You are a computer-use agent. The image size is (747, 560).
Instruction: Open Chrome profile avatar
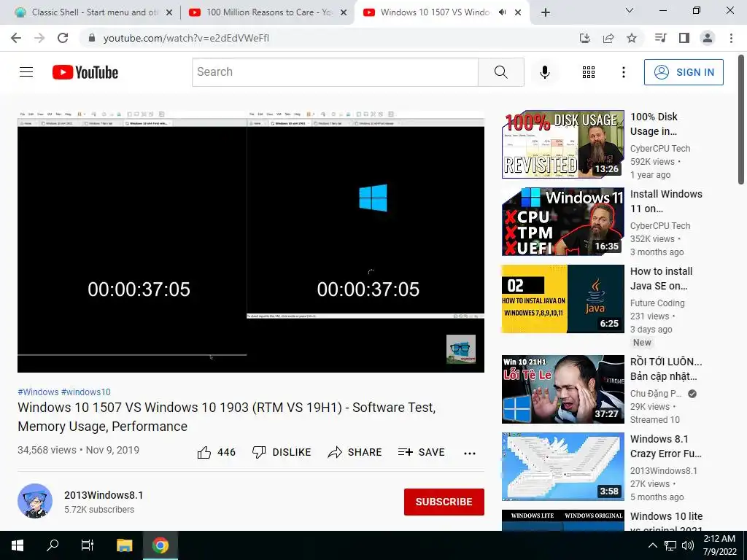[x=708, y=38]
